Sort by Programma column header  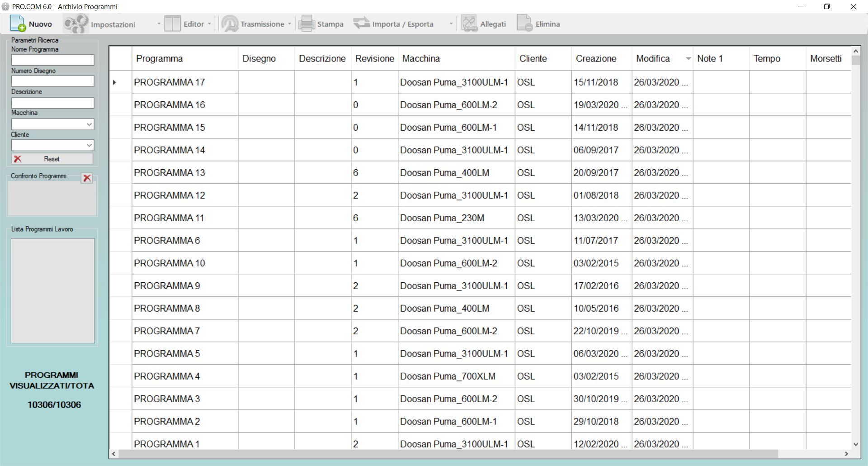[x=184, y=58]
